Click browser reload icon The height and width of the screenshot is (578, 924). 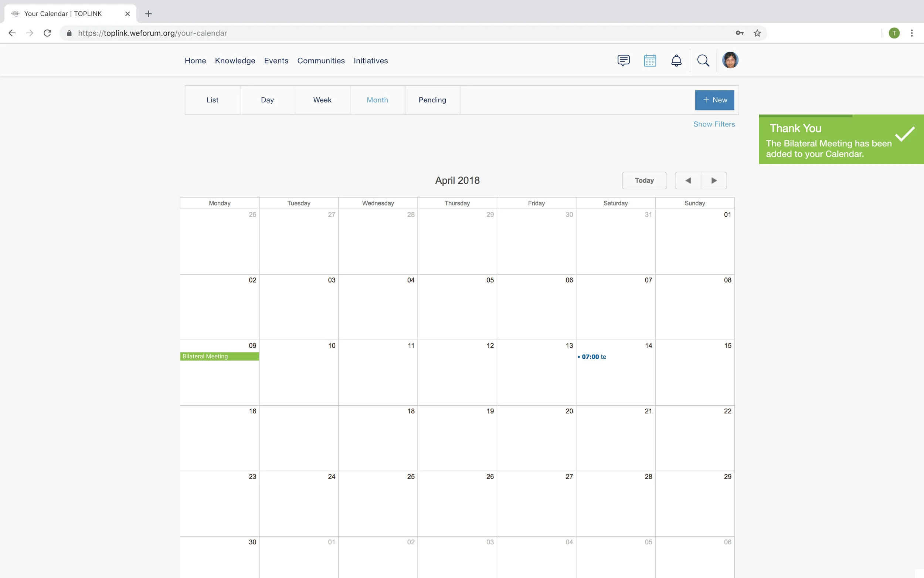point(47,33)
